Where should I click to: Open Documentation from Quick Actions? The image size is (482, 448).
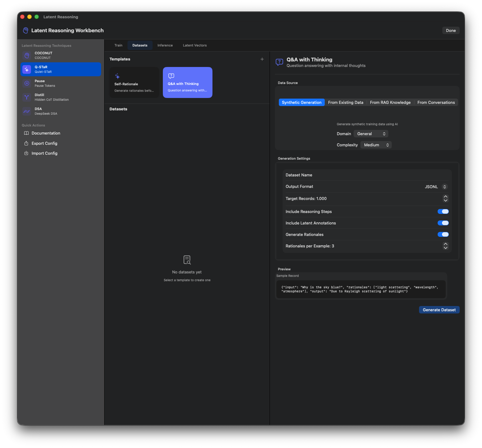(46, 133)
